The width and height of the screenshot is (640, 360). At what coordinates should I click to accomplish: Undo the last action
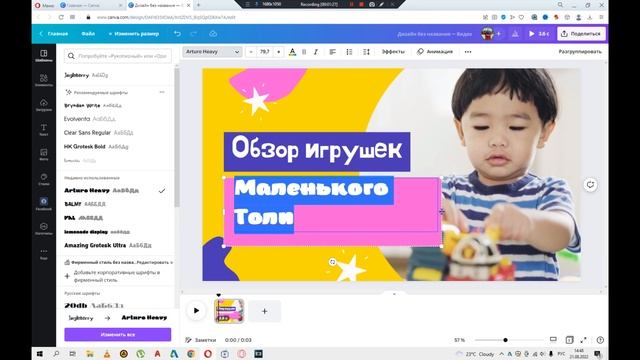(x=177, y=33)
